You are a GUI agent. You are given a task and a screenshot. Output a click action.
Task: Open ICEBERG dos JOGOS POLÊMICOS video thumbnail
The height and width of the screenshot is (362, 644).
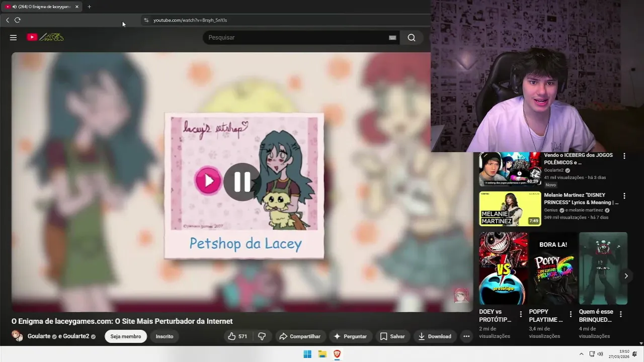pyautogui.click(x=510, y=169)
